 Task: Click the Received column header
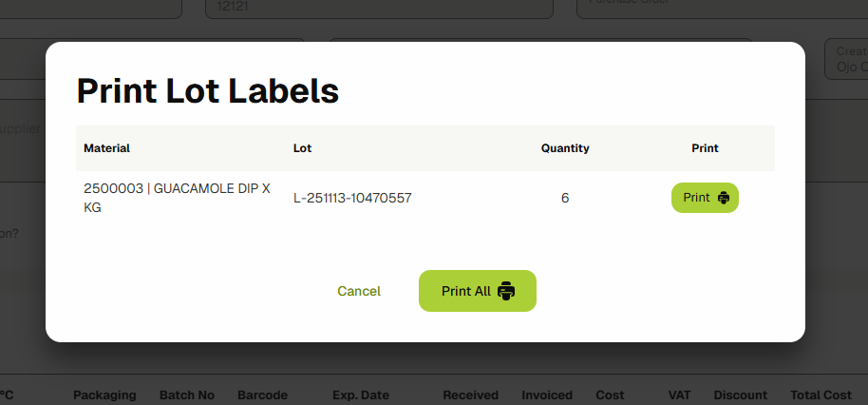tap(470, 395)
